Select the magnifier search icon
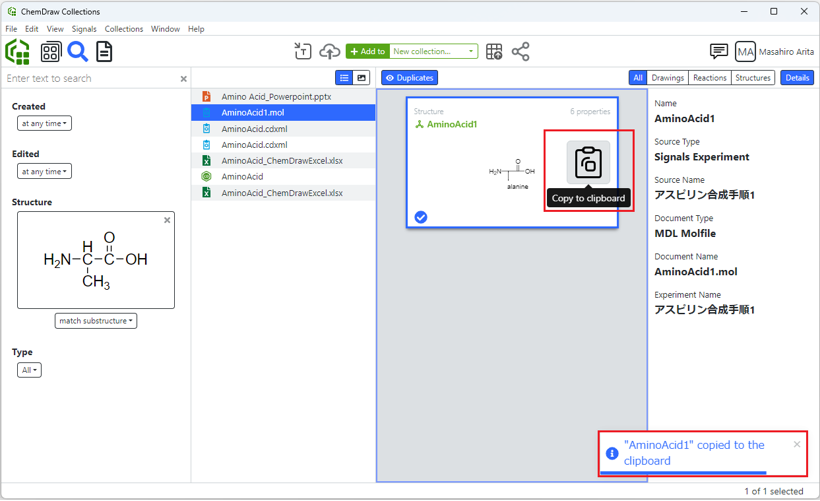Viewport: 820px width, 501px height. click(x=78, y=51)
